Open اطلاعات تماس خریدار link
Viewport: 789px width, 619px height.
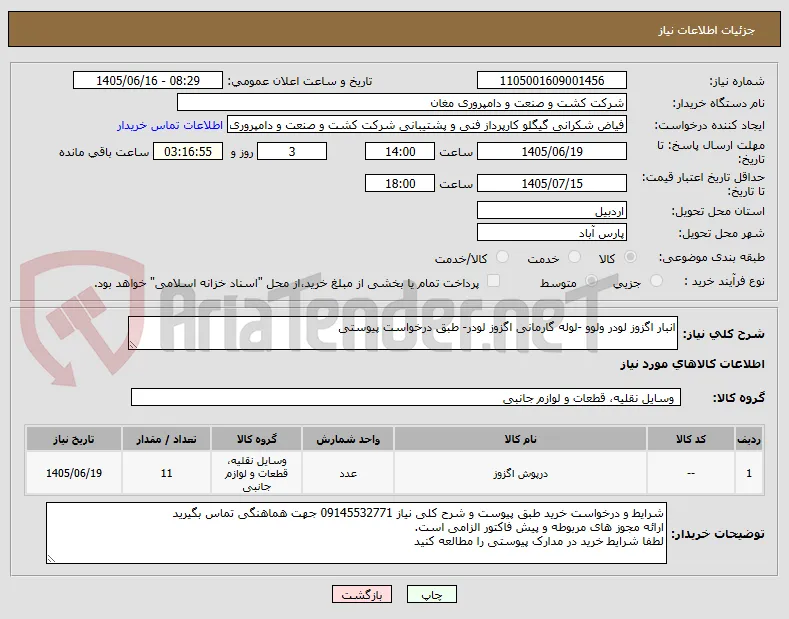click(x=170, y=125)
